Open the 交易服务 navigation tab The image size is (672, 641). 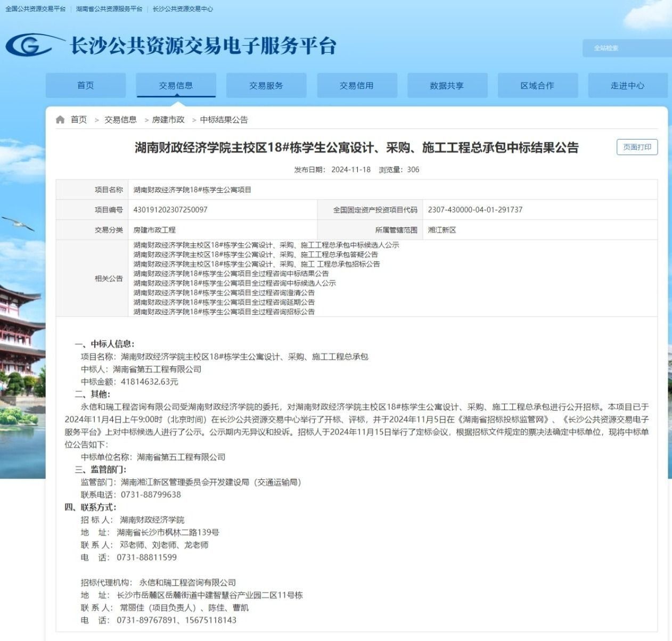266,86
